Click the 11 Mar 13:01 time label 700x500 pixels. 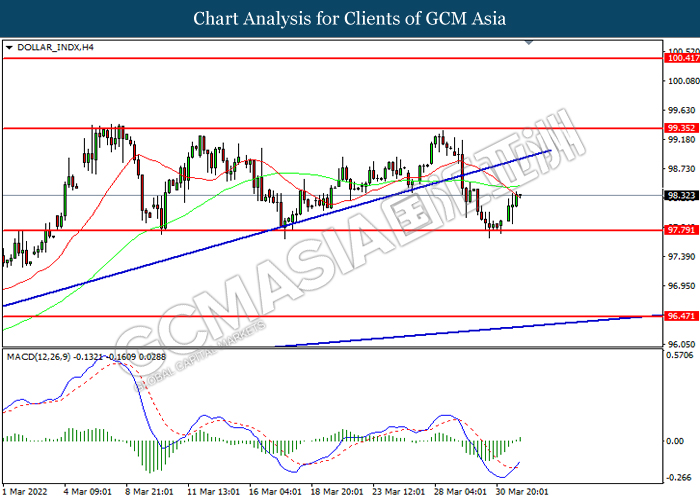click(213, 492)
